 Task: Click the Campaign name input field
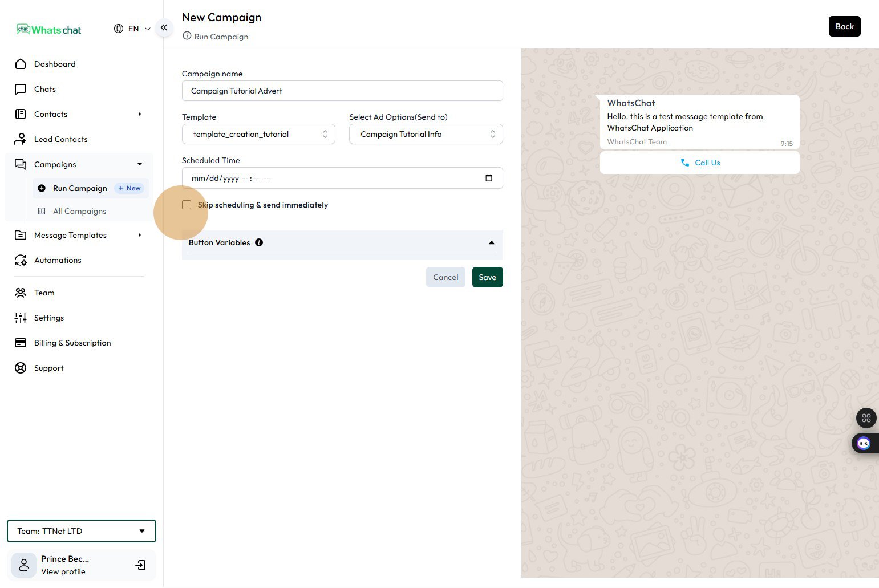342,91
